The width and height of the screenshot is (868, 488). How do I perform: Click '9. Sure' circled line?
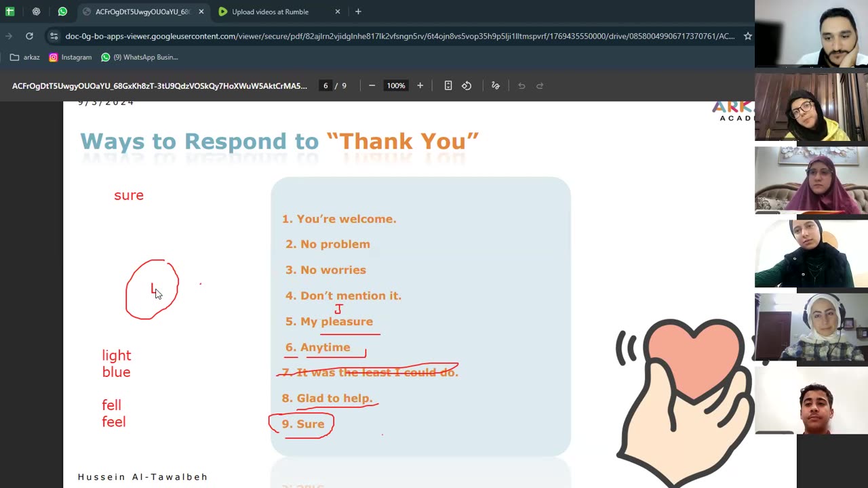302,424
